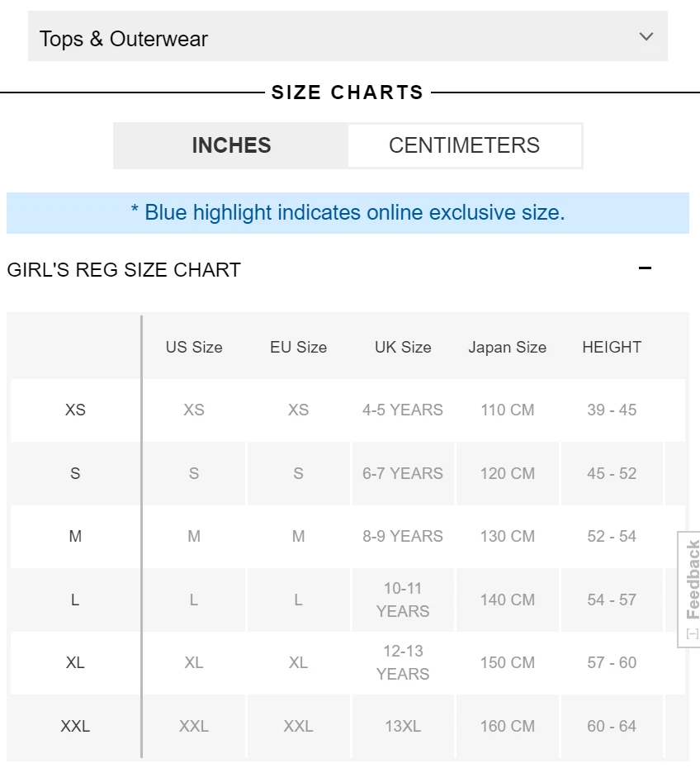This screenshot has height=768, width=700.
Task: Select the XS row label
Action: 75,410
